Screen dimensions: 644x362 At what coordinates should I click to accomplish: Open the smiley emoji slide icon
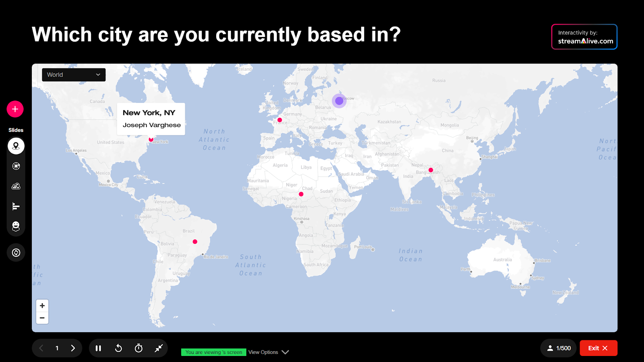pos(16,226)
